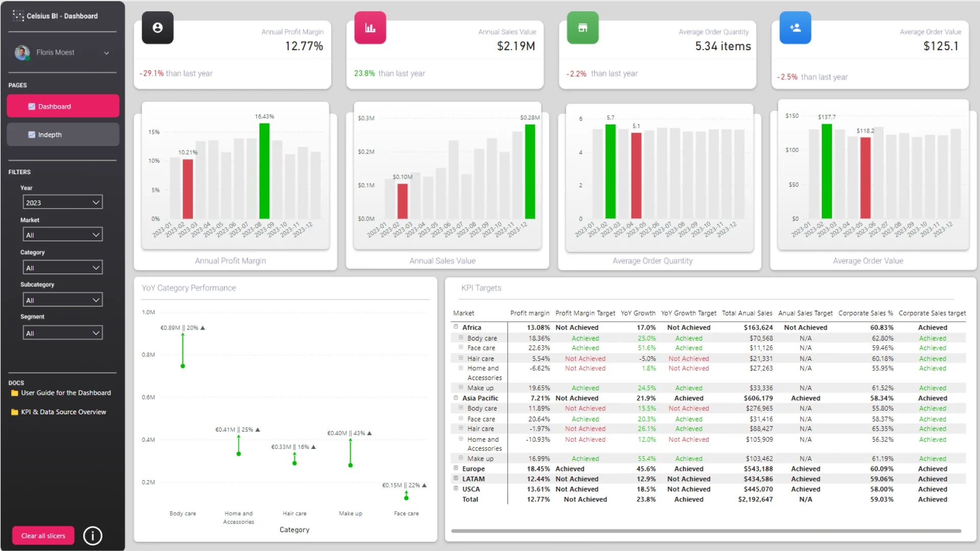This screenshot has width=980, height=551.
Task: Sort by YoY Growth column header
Action: click(x=638, y=313)
